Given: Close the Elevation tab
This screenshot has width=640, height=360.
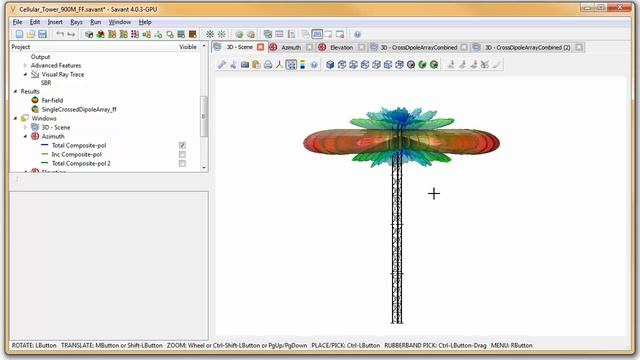Looking at the screenshot, I should [x=361, y=47].
